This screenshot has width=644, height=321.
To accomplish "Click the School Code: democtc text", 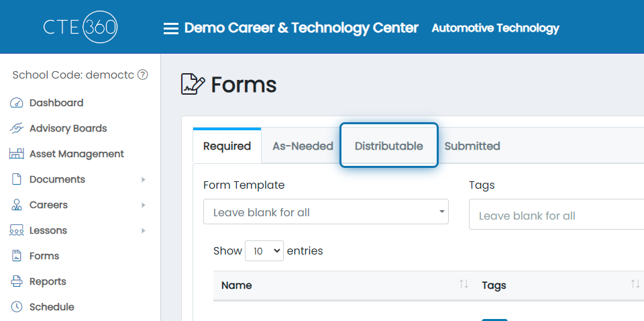I will (73, 75).
